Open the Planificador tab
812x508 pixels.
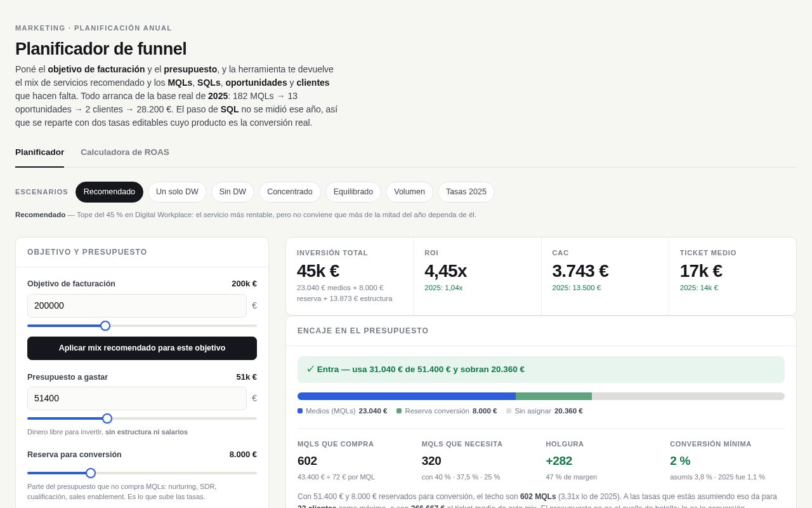pyautogui.click(x=39, y=152)
